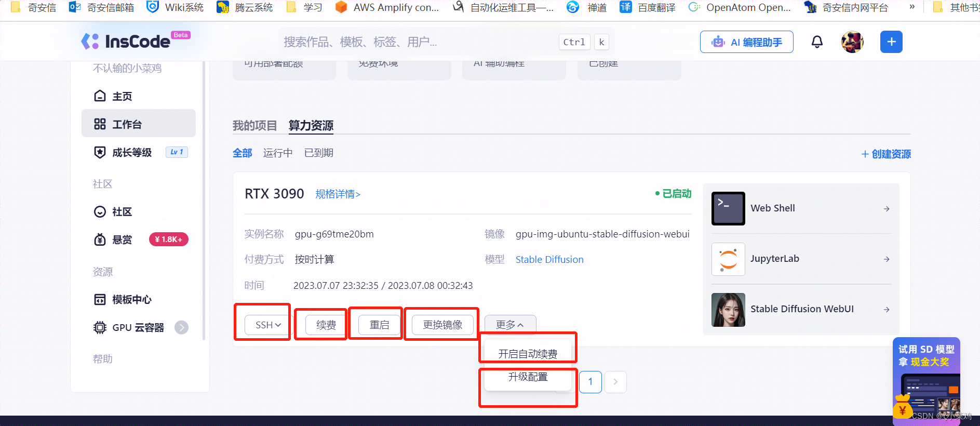Open the Wiki系统 bookmark
The width and height of the screenshot is (980, 426).
pos(175,7)
